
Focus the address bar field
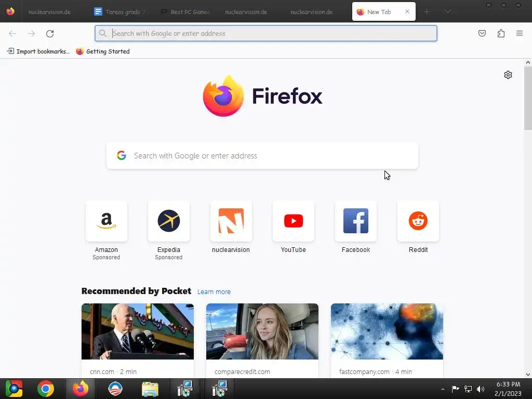click(x=266, y=33)
